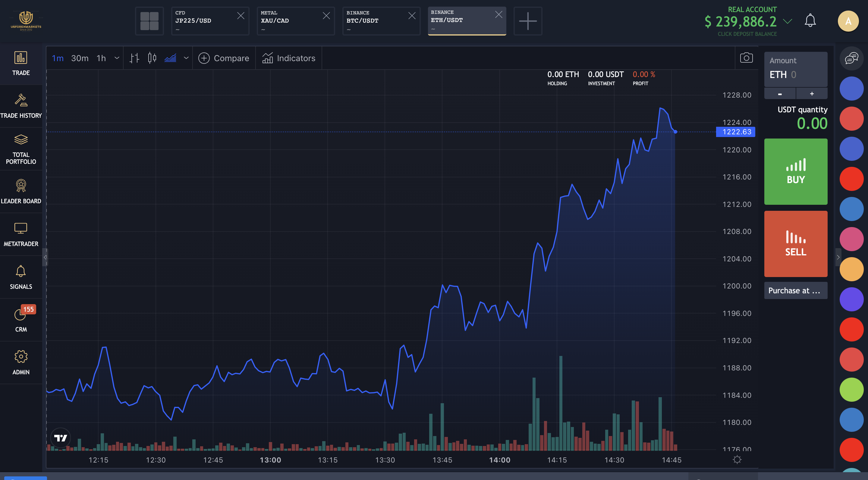The width and height of the screenshot is (868, 480).
Task: Take a chart snapshot with camera icon
Action: (746, 58)
